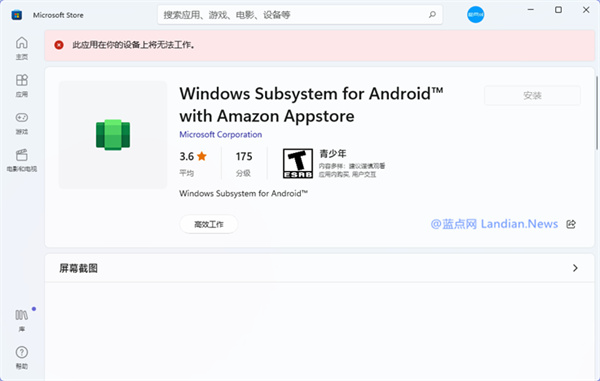This screenshot has height=381, width=600.
Task: Close the Microsoft Store window
Action: click(x=586, y=10)
